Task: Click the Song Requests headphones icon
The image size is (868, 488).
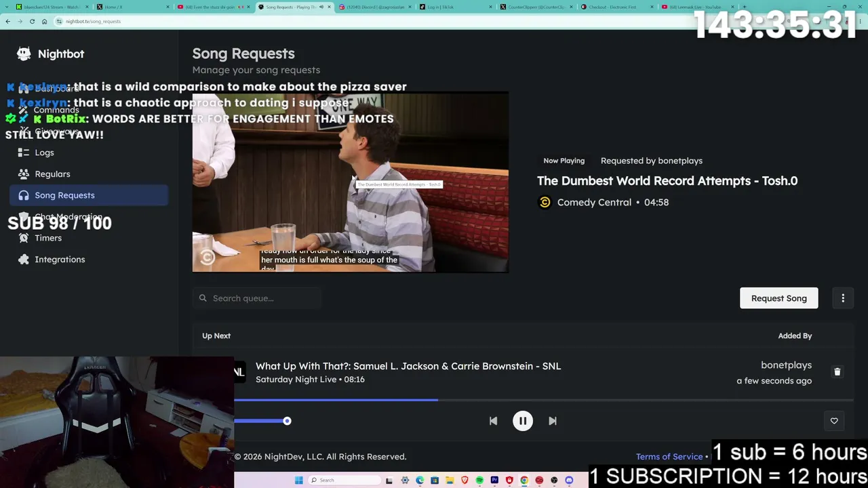Action: pos(24,195)
